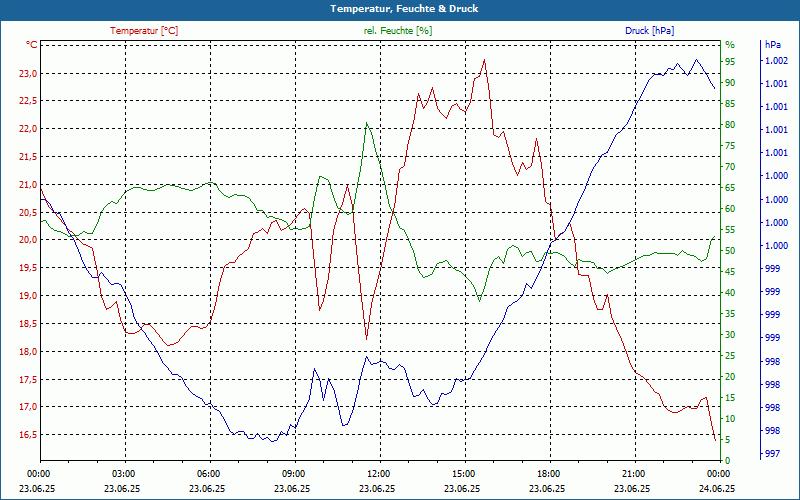
Task: Click the '90' humidity axis value
Action: point(730,83)
